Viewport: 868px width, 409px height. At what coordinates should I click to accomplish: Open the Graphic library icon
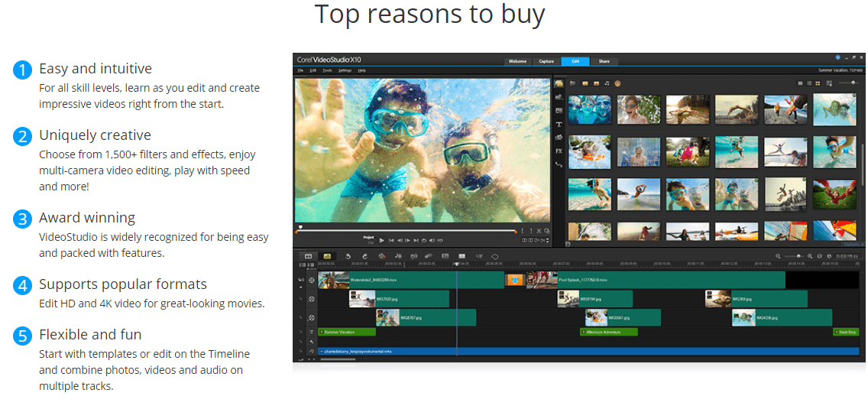[559, 138]
